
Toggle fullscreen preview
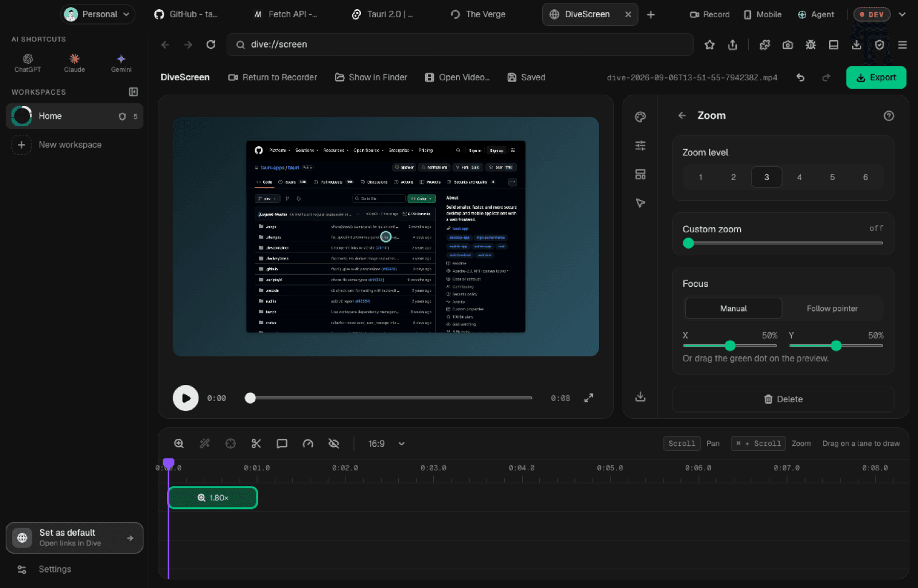click(589, 398)
